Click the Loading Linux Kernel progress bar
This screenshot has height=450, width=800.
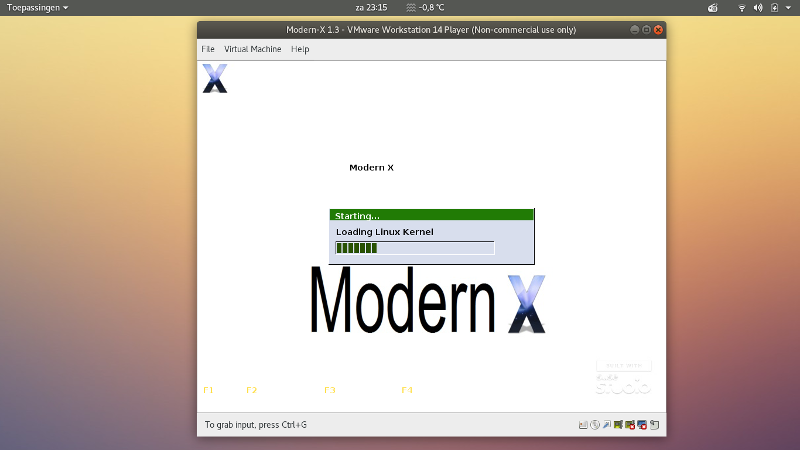tap(415, 248)
